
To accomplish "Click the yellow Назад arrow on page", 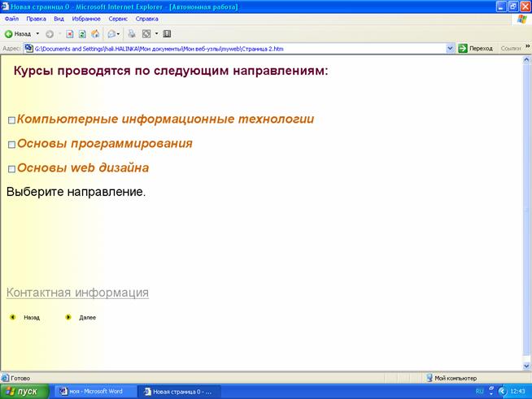I will 12,317.
